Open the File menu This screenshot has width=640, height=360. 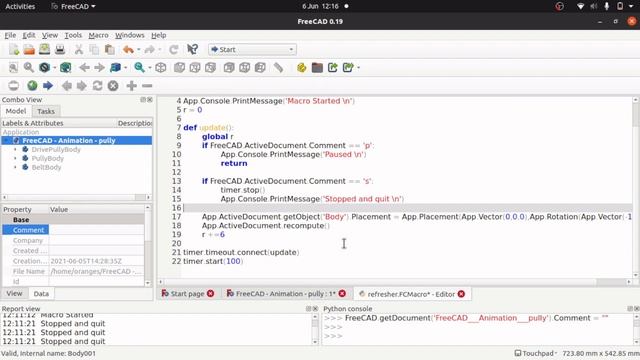[10, 35]
